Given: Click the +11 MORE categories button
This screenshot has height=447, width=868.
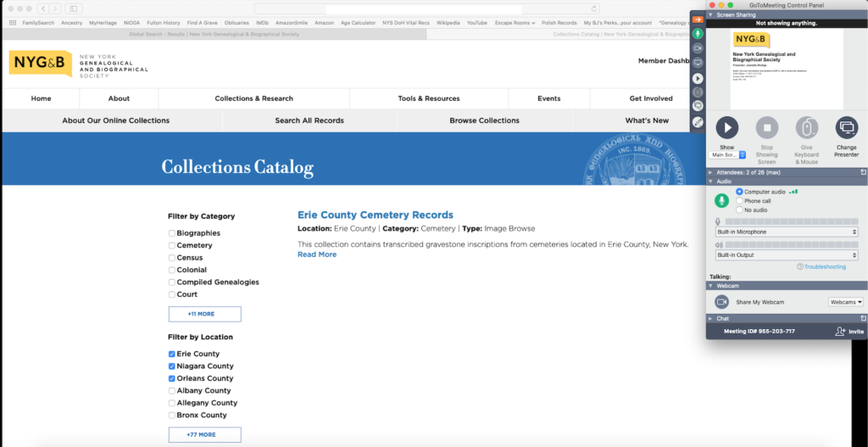Looking at the screenshot, I should [x=205, y=314].
